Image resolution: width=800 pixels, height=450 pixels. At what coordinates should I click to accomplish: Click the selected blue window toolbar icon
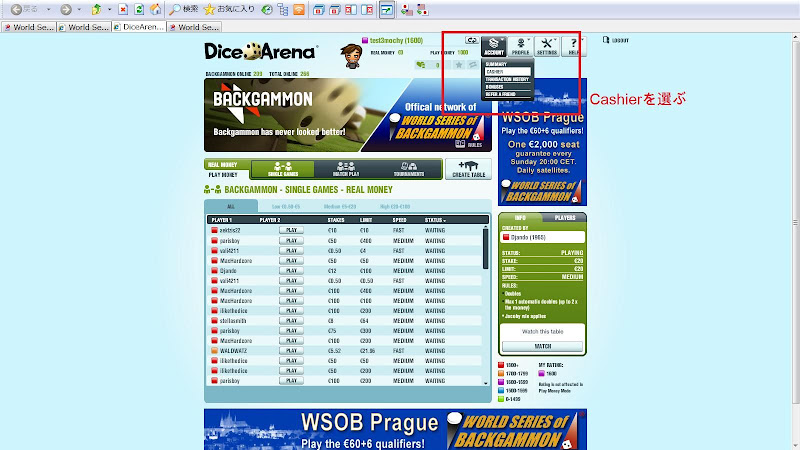click(x=387, y=9)
